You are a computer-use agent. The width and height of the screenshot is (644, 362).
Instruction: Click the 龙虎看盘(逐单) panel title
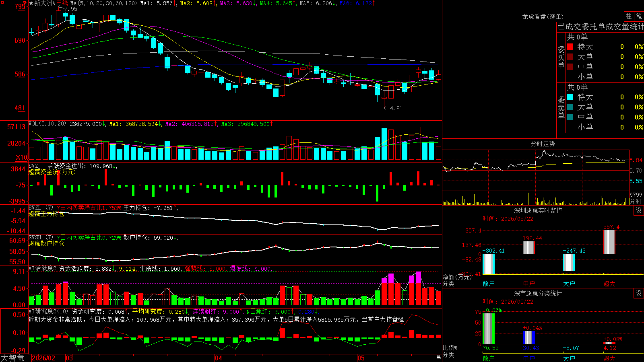543,16
